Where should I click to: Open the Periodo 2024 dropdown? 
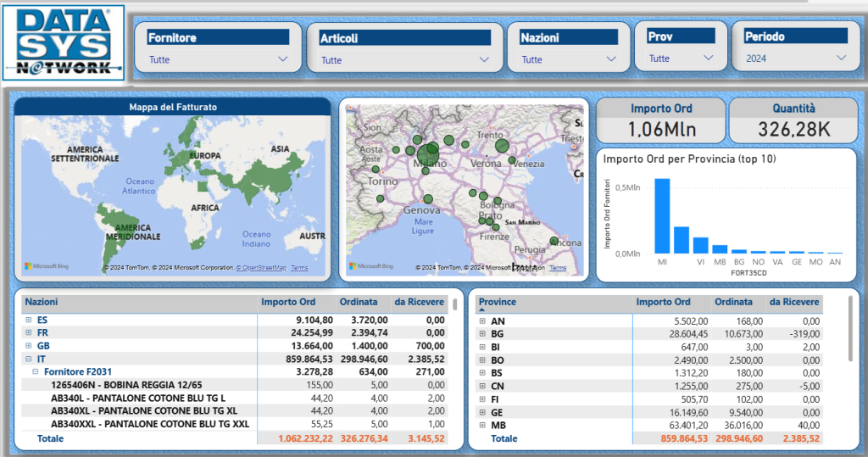[x=795, y=59]
